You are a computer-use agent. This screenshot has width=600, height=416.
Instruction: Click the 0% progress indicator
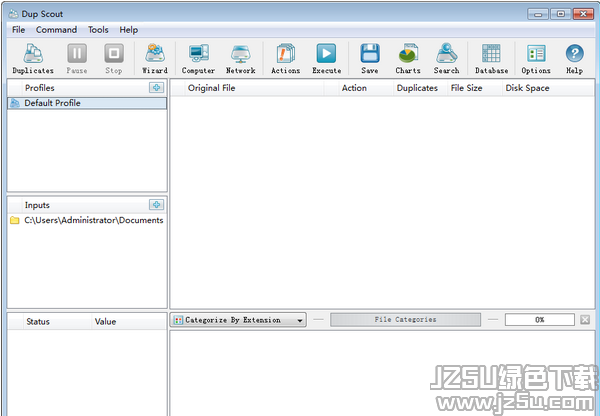pyautogui.click(x=540, y=320)
